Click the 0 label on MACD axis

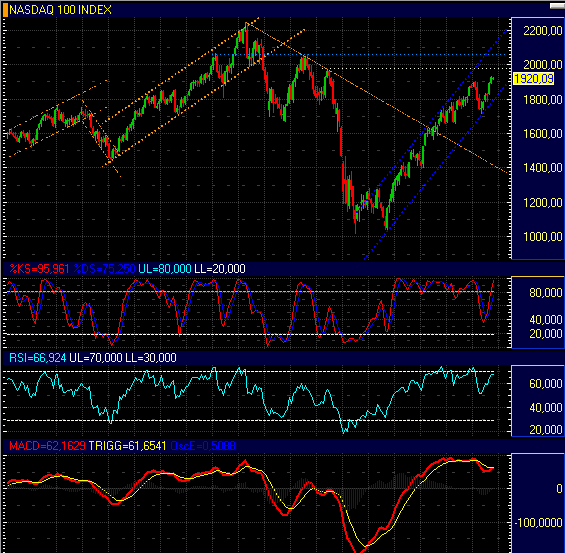tap(559, 489)
